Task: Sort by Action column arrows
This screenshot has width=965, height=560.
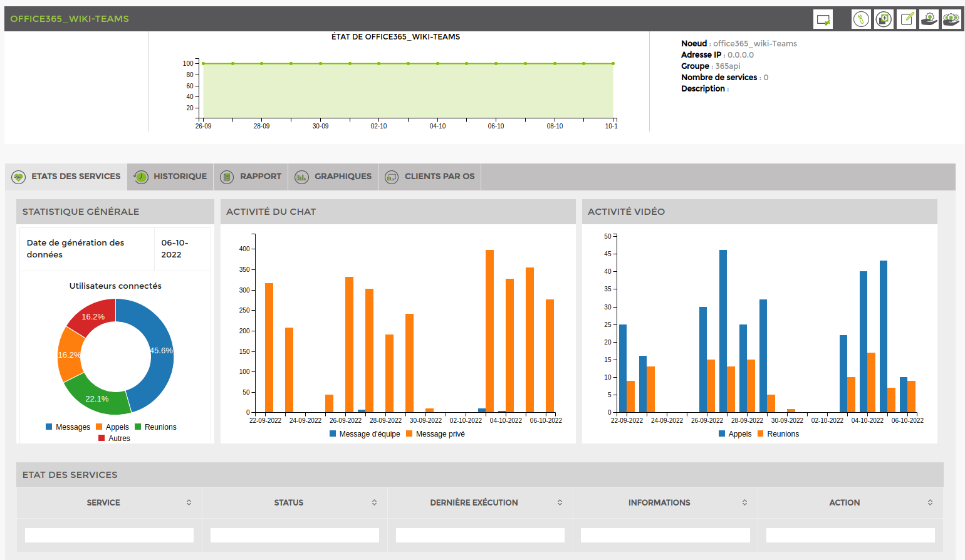Action: tap(930, 502)
